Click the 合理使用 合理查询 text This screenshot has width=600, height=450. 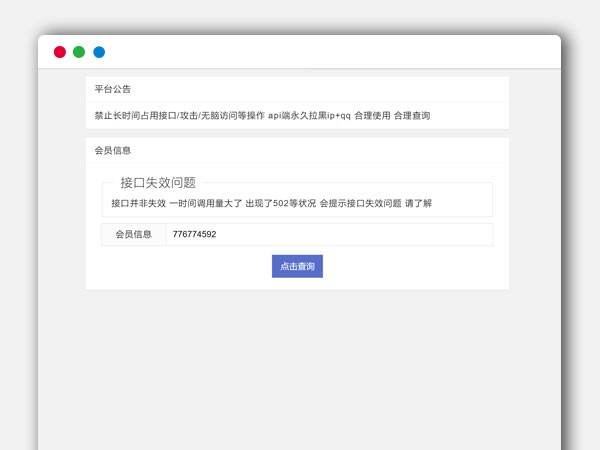click(392, 116)
